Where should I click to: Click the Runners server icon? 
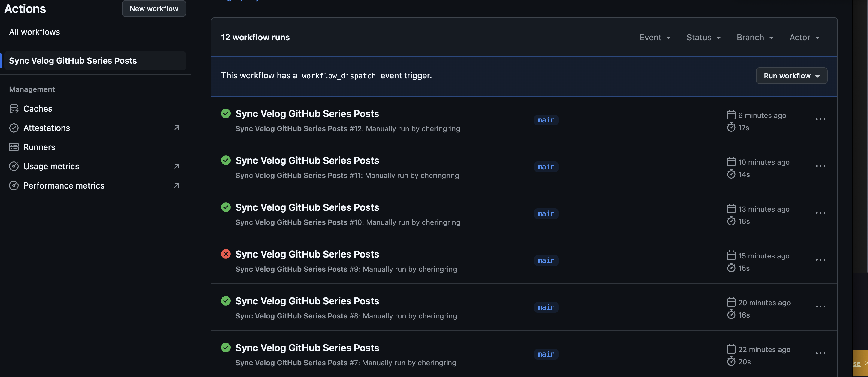[x=14, y=147]
